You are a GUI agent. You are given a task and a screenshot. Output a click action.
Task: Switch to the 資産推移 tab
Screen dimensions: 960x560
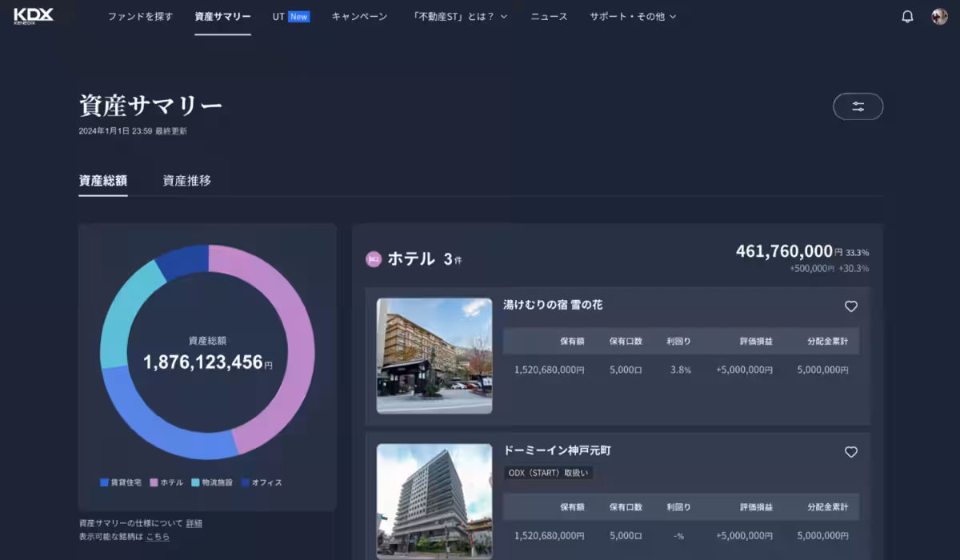pos(186,181)
